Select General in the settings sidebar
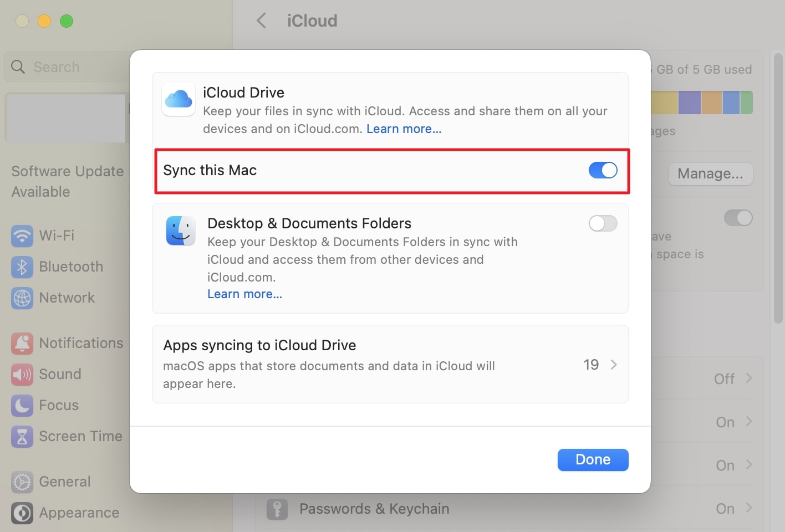The image size is (785, 532). 64,482
